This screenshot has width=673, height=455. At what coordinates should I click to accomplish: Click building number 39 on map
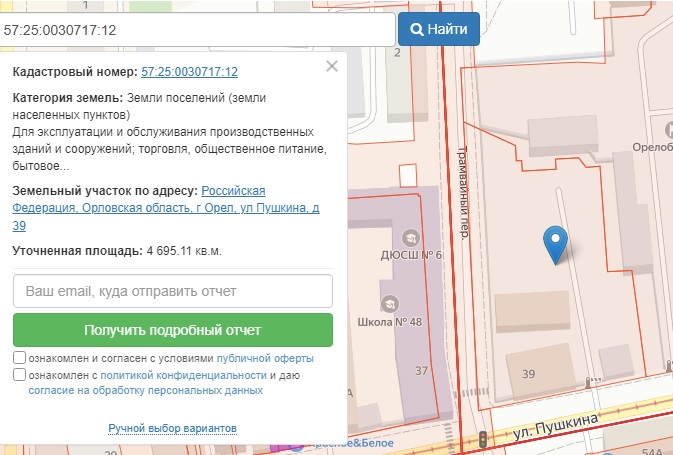[528, 372]
